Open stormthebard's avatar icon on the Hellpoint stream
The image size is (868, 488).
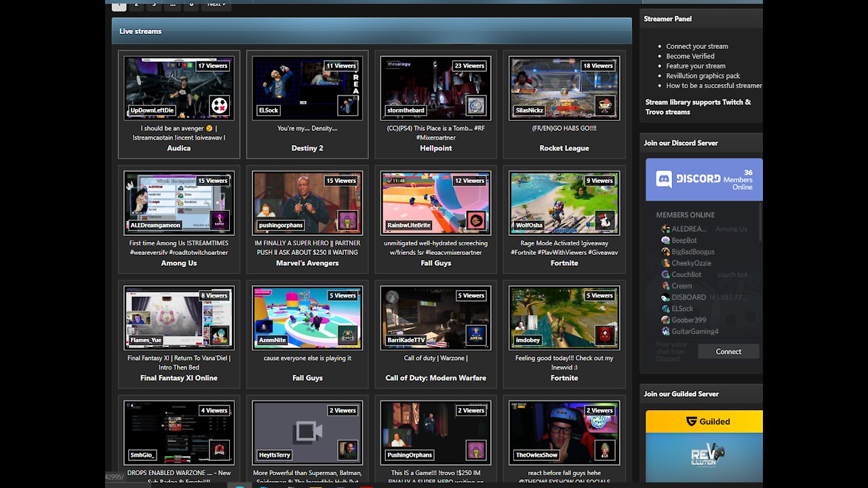coord(476,105)
